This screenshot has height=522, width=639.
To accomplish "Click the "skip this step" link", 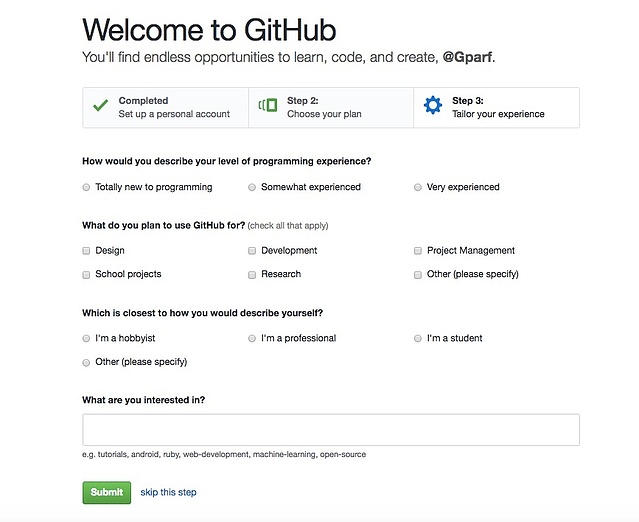I will [168, 492].
